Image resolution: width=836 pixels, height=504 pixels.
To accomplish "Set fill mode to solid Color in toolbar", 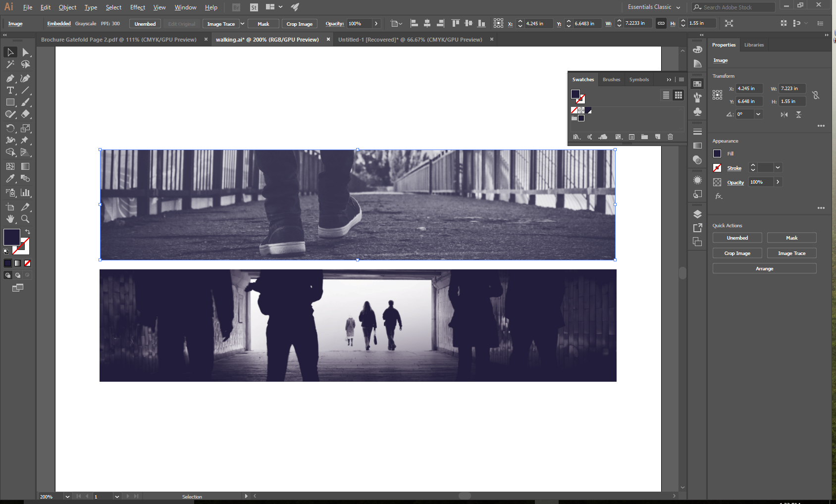I will [x=8, y=263].
